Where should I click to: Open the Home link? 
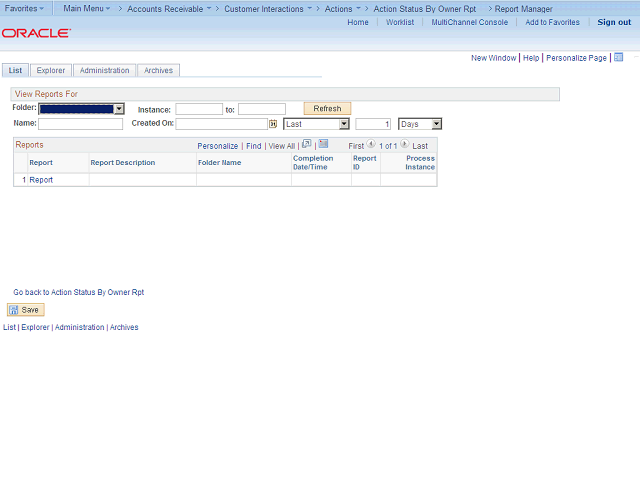click(358, 22)
